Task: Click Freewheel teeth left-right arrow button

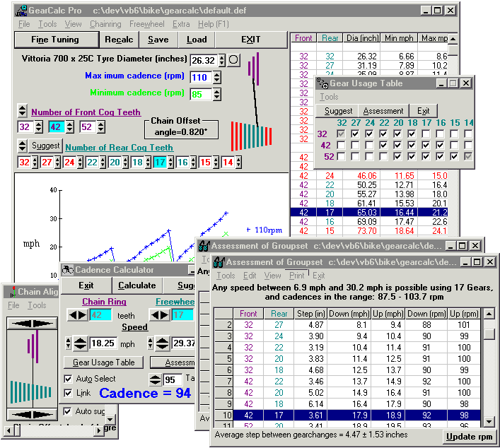Action: point(160,315)
